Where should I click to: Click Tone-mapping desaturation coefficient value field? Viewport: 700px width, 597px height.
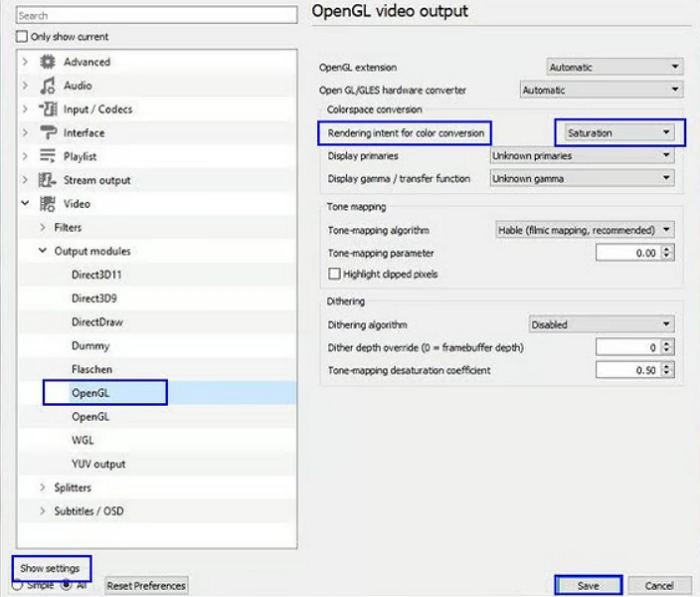tap(627, 370)
